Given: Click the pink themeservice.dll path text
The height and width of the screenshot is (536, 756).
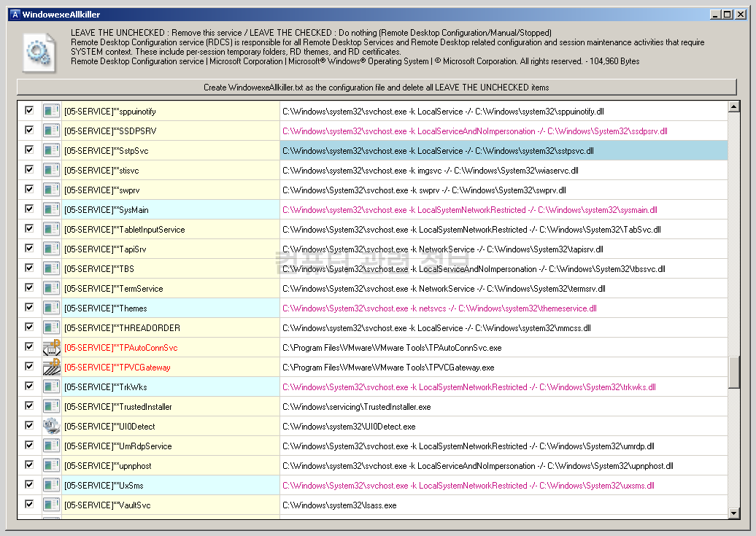Looking at the screenshot, I should [440, 308].
